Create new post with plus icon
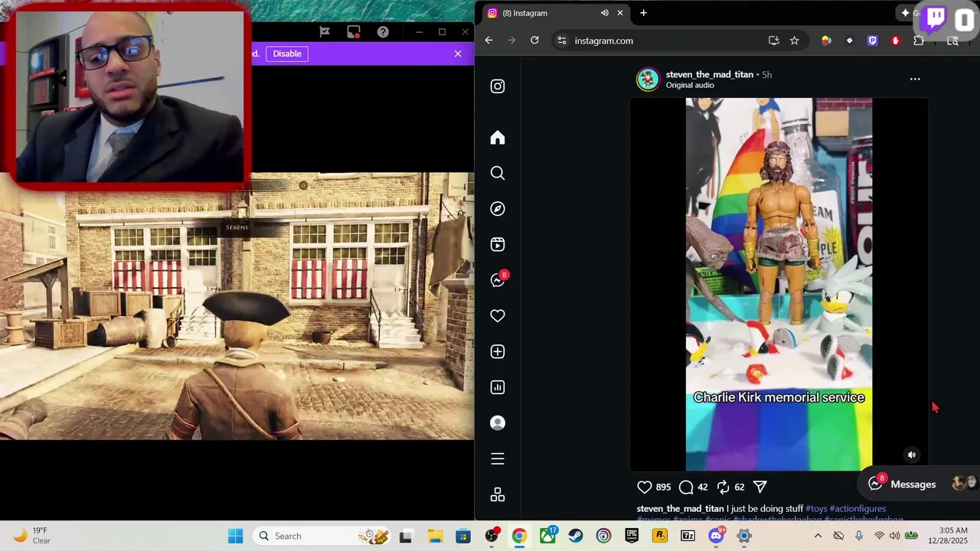980x551 pixels. click(x=498, y=351)
